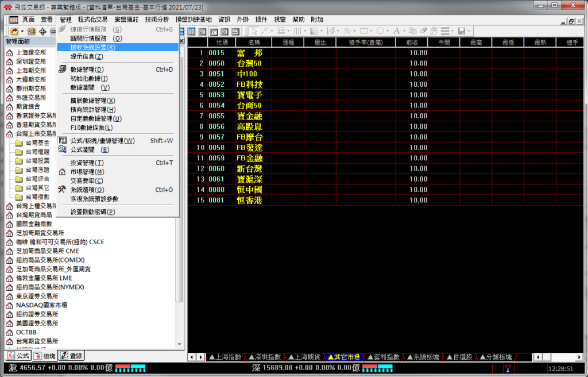Switch to the 自選股 bottom tab

click(x=460, y=357)
